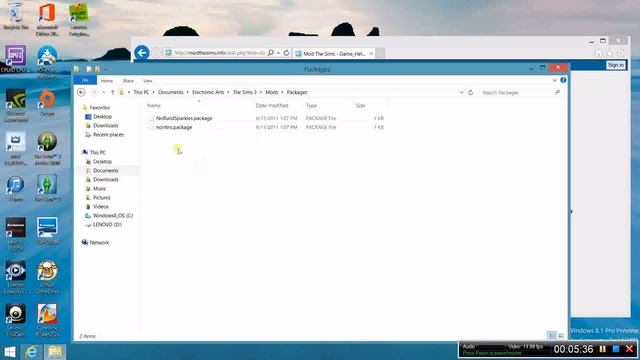Launch The Sims plumbob square icon
Screen dimensions: 640x360
pyautogui.click(x=47, y=189)
